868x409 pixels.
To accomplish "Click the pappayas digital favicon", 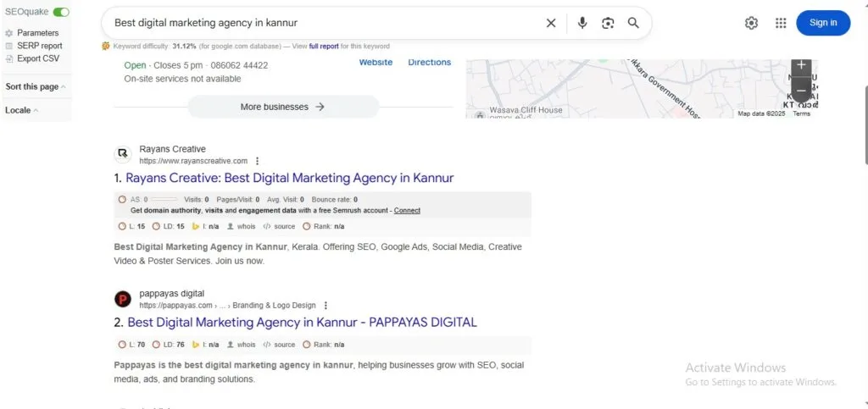I will [x=123, y=299].
